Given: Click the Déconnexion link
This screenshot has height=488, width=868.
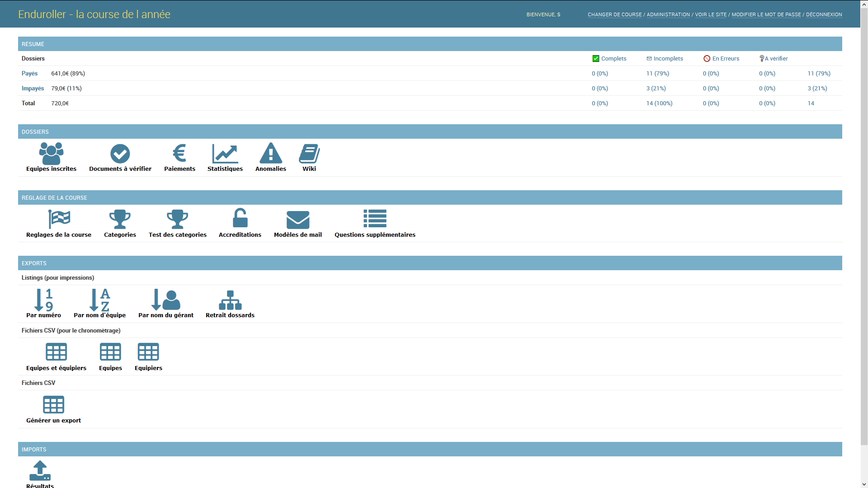Looking at the screenshot, I should point(824,14).
